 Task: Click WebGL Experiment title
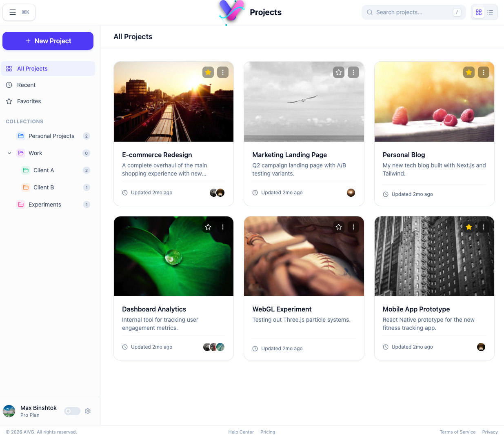coord(282,309)
